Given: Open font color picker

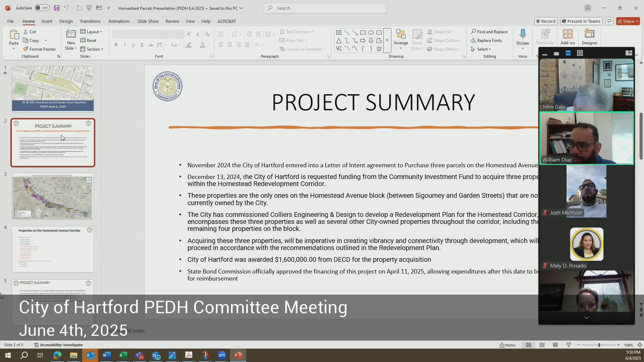Looking at the screenshot, I should pos(203,45).
